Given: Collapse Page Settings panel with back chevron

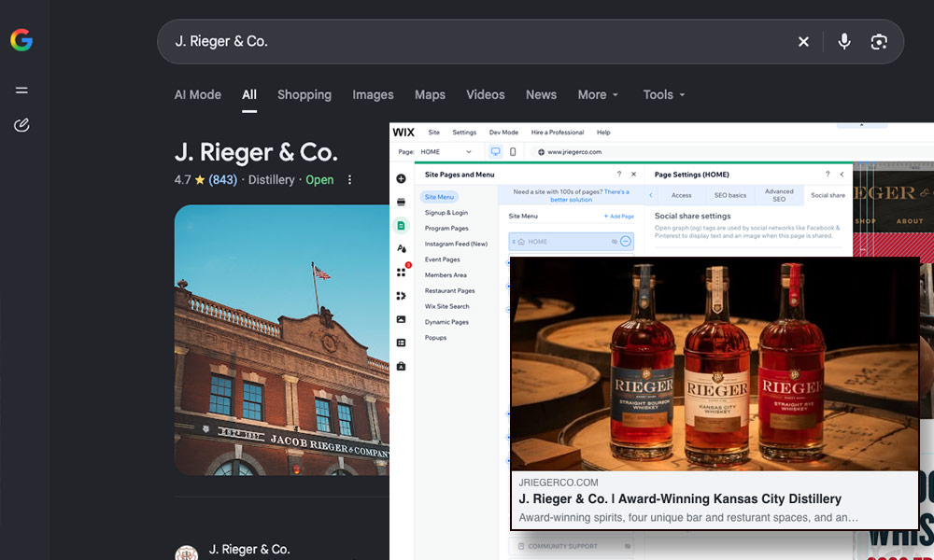Looking at the screenshot, I should pos(842,175).
